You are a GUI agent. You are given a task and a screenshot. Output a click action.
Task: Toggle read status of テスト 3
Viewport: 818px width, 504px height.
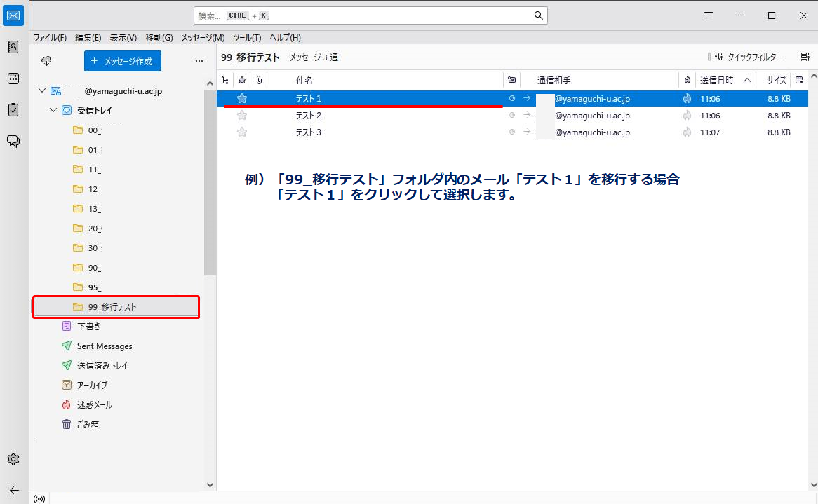(x=511, y=132)
